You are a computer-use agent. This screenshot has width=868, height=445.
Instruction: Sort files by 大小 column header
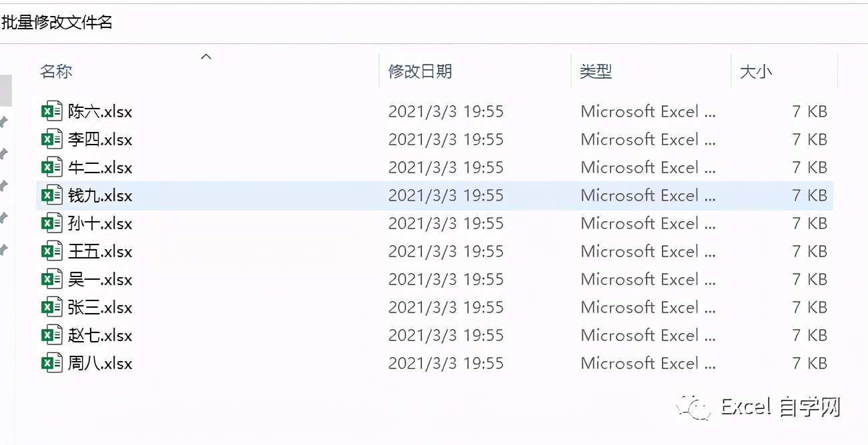tap(756, 72)
